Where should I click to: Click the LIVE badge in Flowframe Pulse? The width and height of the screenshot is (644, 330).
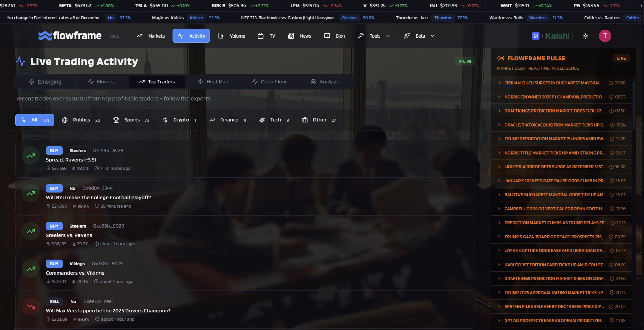[x=621, y=58]
